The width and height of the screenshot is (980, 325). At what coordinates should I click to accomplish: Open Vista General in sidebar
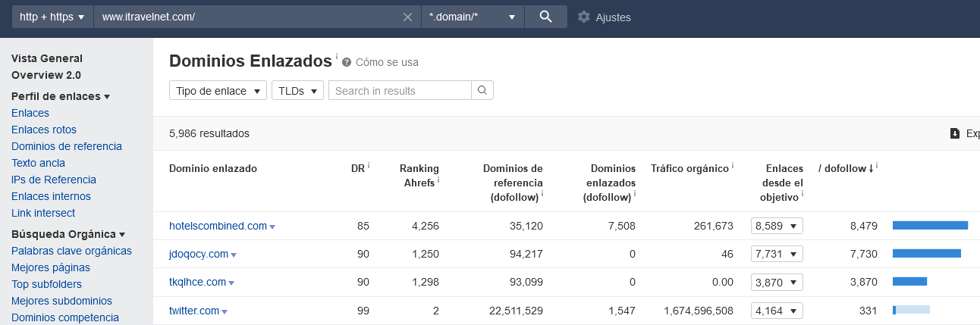[x=47, y=58]
